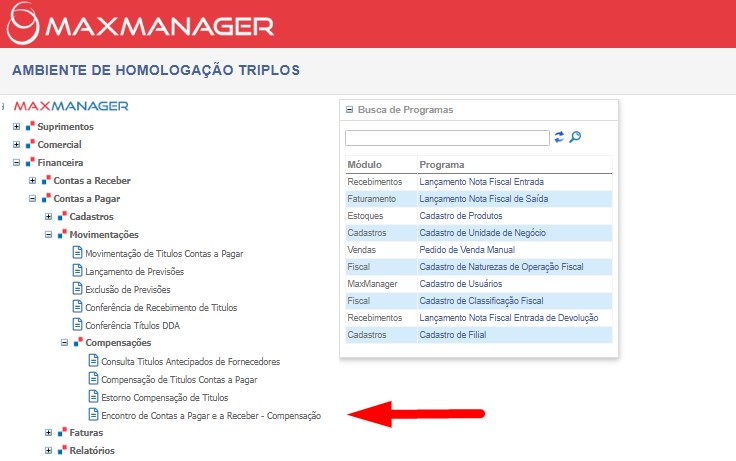Click document icon for Consulta Titulos Antecipados de Fornecedores
This screenshot has height=461, width=736.
pos(93,361)
